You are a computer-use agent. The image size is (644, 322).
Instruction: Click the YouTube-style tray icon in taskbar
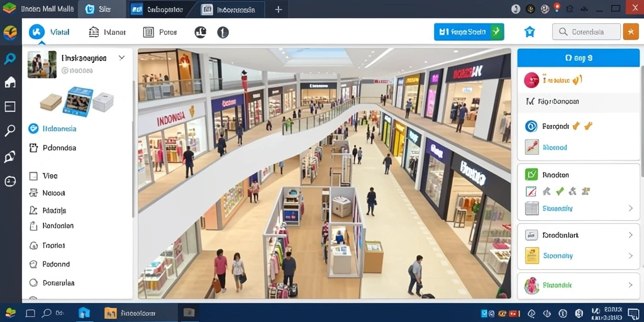click(x=514, y=313)
